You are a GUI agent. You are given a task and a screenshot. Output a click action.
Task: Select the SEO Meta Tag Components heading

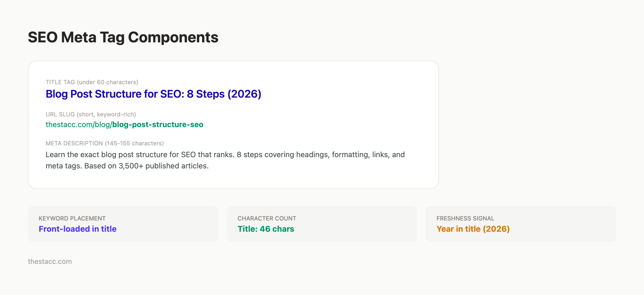[123, 37]
